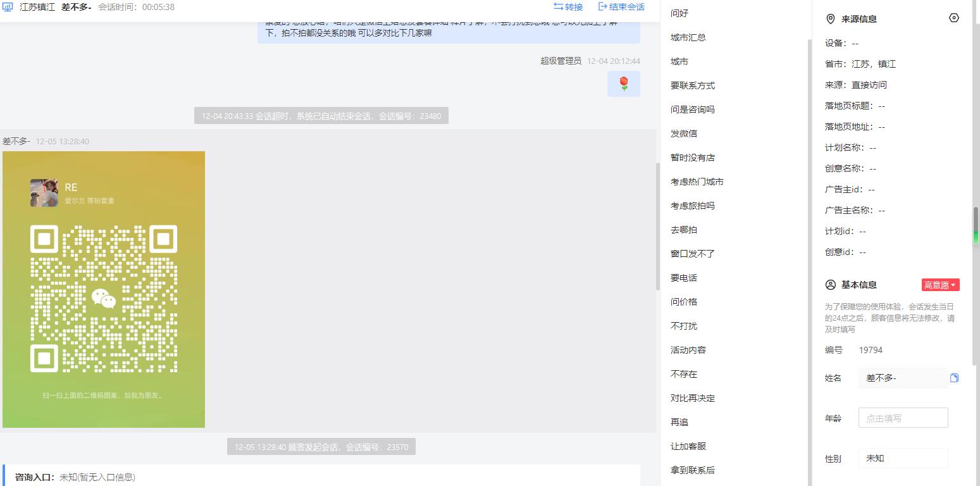The height and width of the screenshot is (486, 980).
Task: Click the 咨询入口 未知 info row
Action: pos(321,477)
